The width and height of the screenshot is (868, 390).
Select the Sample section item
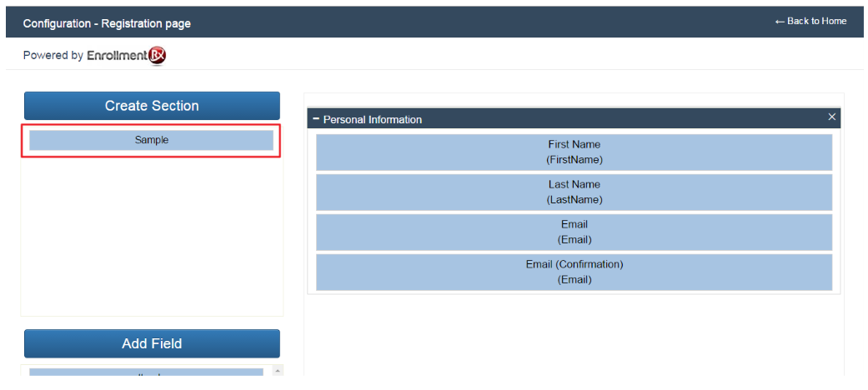152,140
